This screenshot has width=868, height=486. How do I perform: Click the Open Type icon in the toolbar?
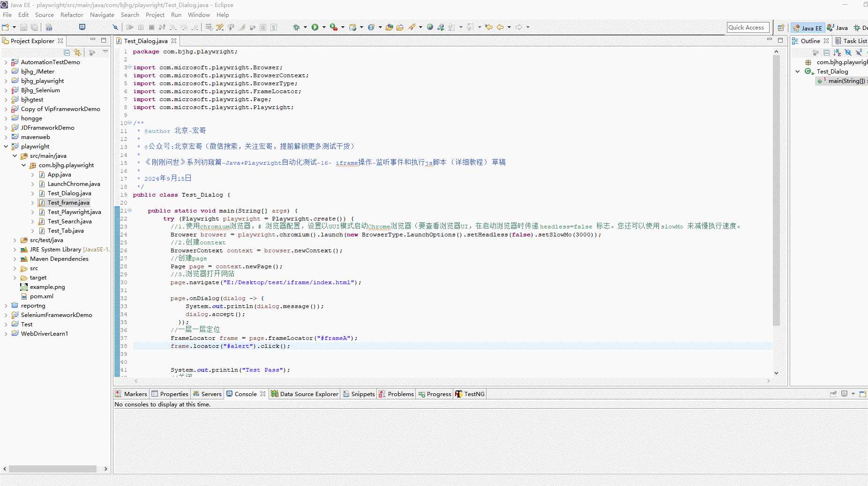389,27
